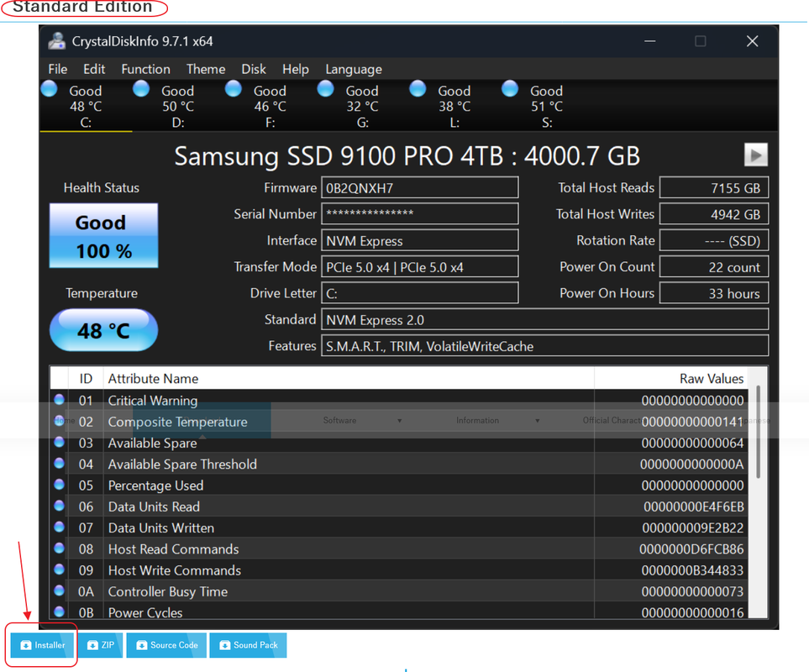Select the Controller Busy Time row
This screenshot has width=809, height=672.
click(399, 591)
